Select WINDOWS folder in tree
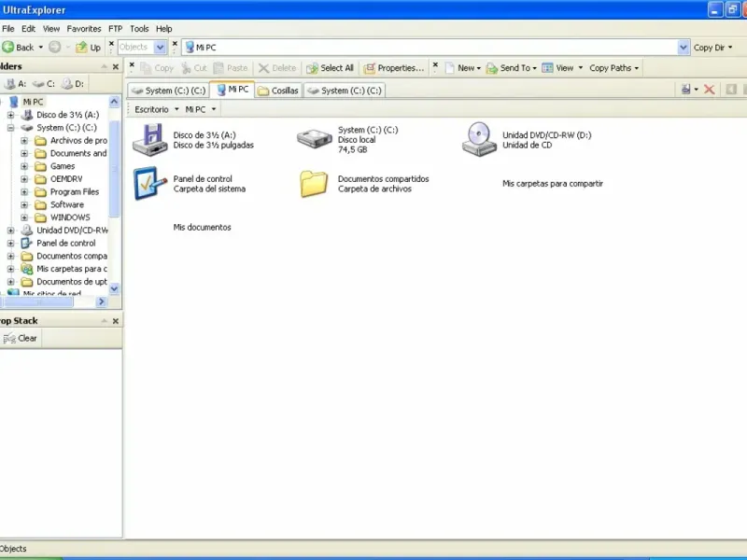 [70, 217]
